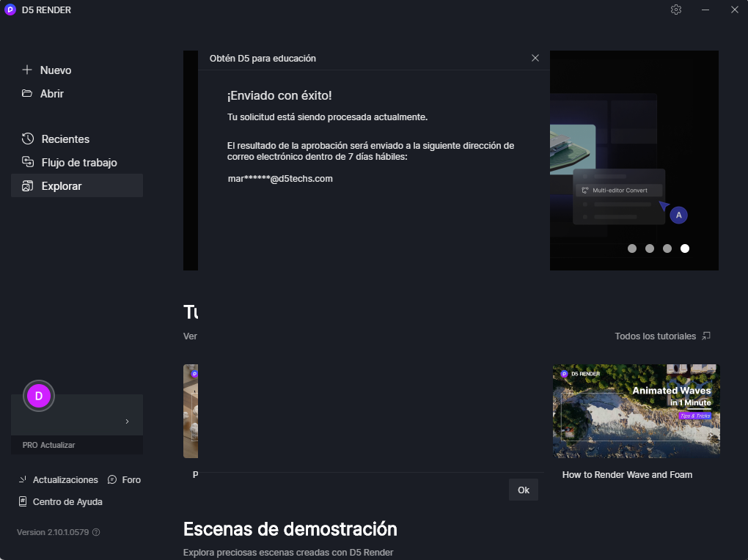This screenshot has height=560, width=748.
Task: Open settings with the gear icon
Action: pos(676,10)
